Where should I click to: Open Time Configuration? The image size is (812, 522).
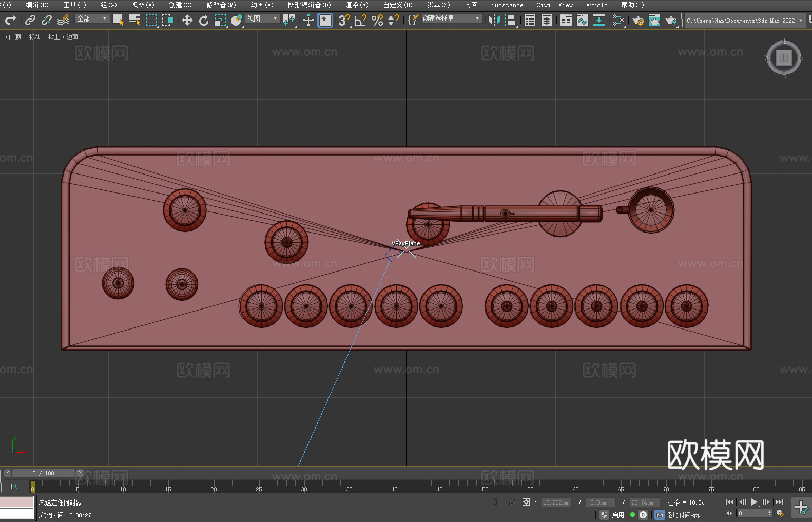pos(780,513)
